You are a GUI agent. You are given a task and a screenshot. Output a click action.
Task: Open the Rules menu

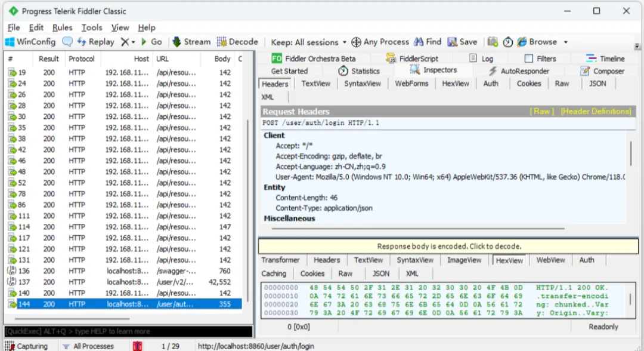coord(63,27)
